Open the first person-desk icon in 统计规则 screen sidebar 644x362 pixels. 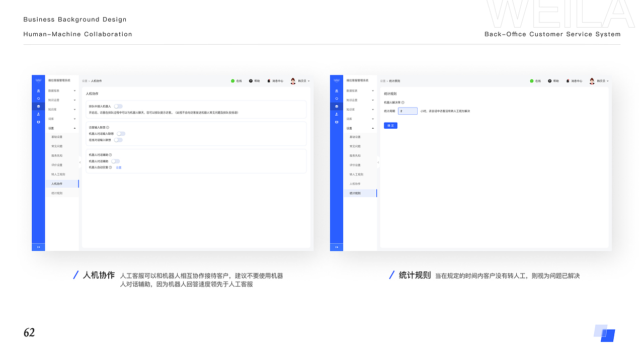tap(337, 90)
